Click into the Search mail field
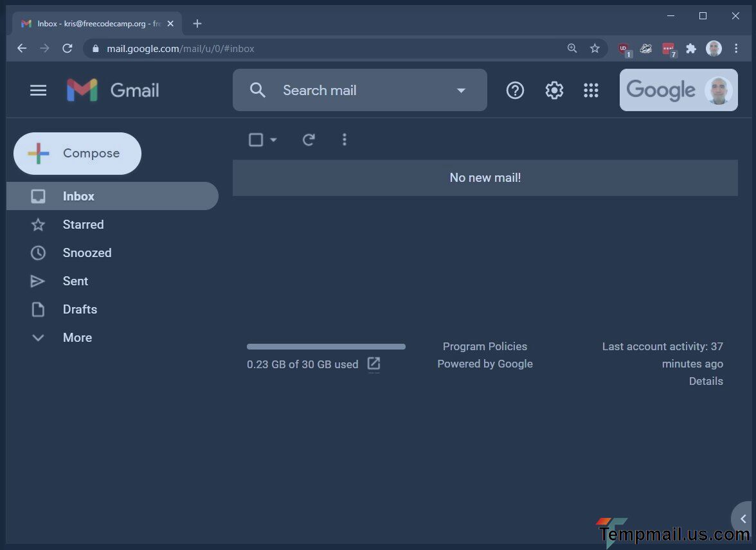Viewport: 756px width, 550px height. [x=360, y=91]
